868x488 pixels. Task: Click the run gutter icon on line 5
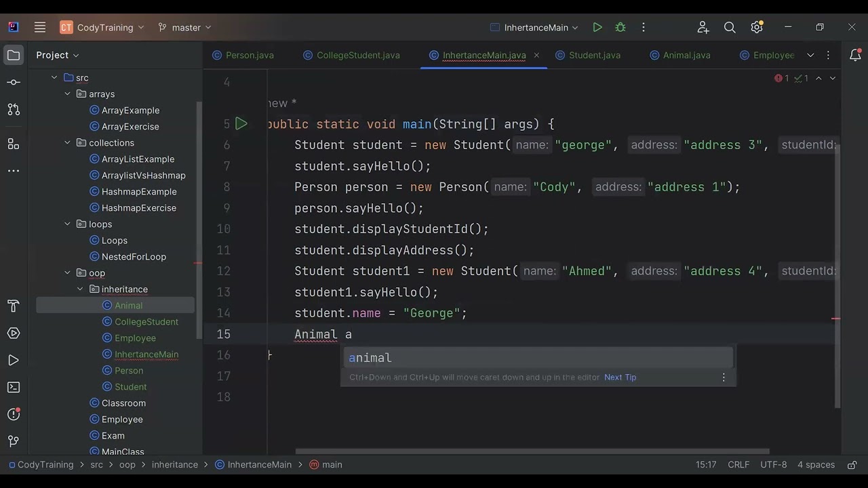pos(241,124)
